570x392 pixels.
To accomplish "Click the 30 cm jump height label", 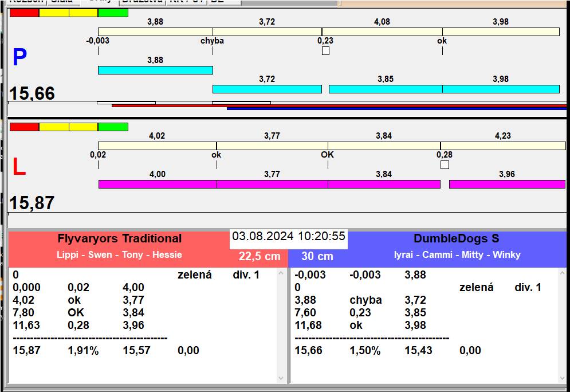I will pyautogui.click(x=317, y=256).
